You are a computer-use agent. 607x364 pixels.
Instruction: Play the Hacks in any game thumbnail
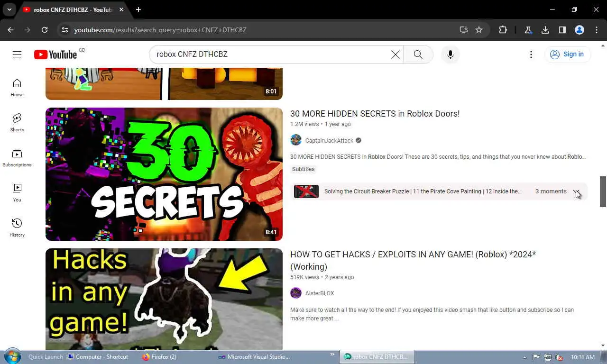point(164,299)
